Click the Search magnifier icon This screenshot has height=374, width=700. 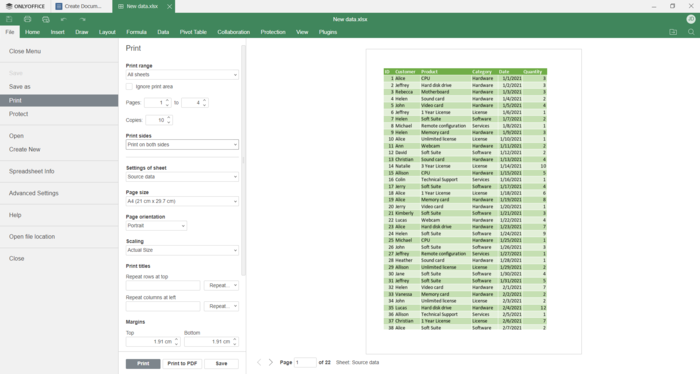[x=691, y=32]
